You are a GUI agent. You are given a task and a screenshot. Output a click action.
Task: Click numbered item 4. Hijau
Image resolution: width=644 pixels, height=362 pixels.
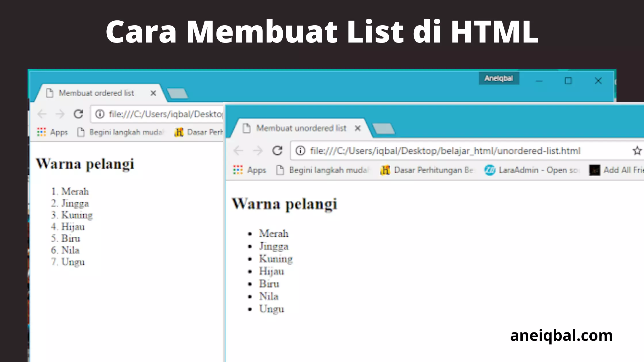(x=68, y=227)
